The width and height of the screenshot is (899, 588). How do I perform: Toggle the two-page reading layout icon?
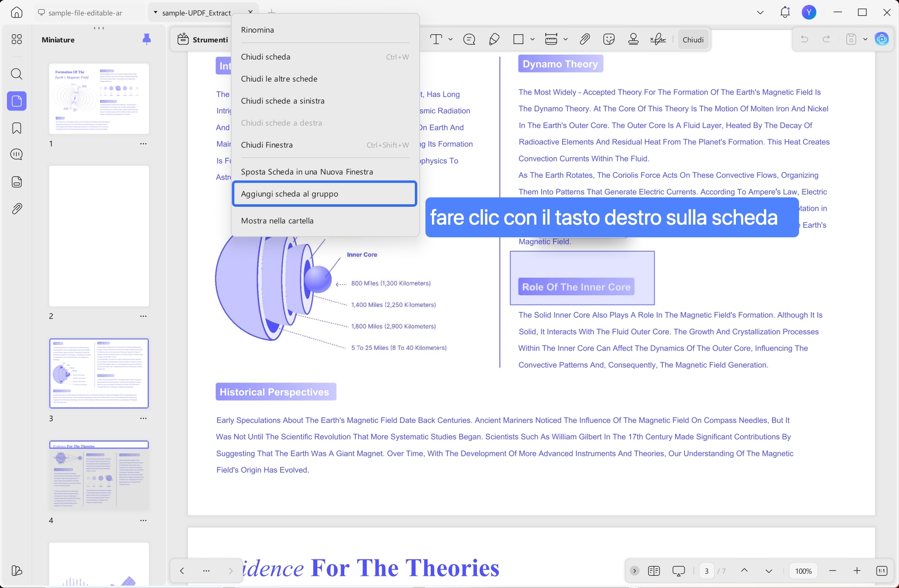[x=654, y=571]
